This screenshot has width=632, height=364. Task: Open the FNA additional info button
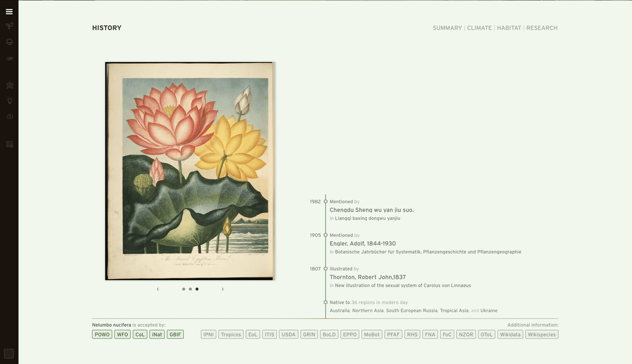click(430, 335)
